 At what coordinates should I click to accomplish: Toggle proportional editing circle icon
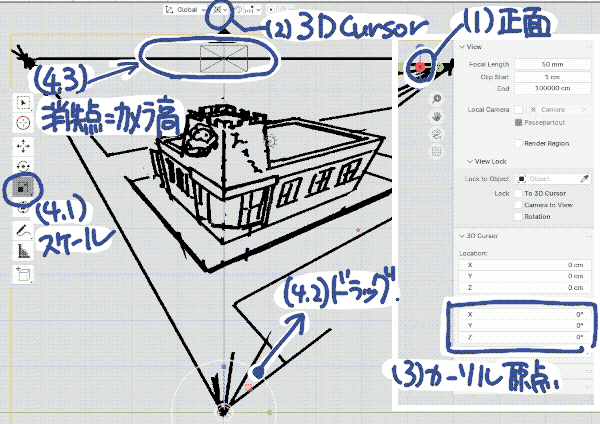point(271,10)
